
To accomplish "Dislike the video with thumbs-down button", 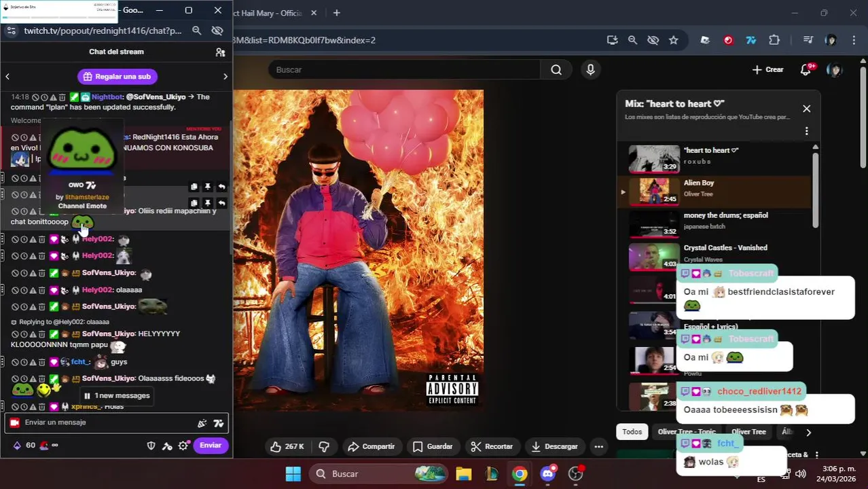I will tap(324, 446).
